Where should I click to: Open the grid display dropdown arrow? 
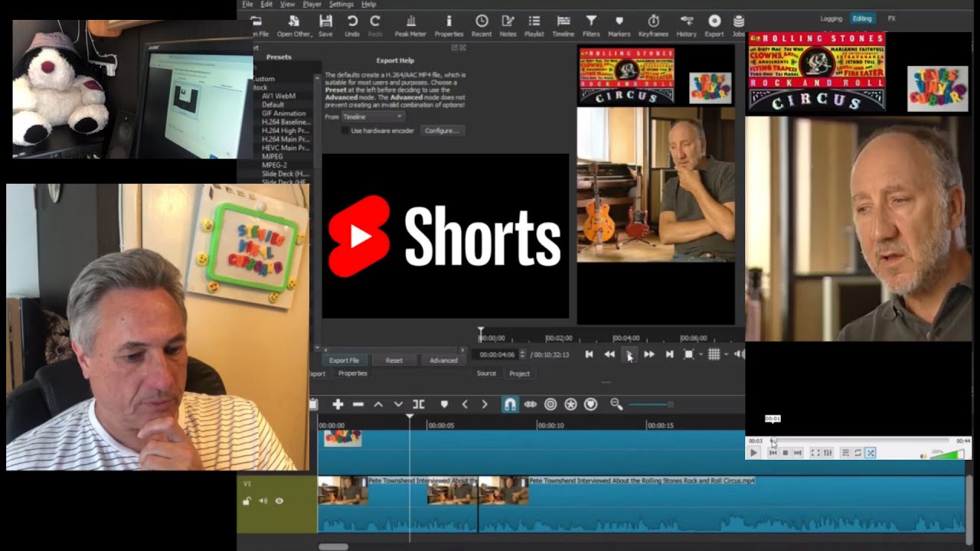(725, 354)
